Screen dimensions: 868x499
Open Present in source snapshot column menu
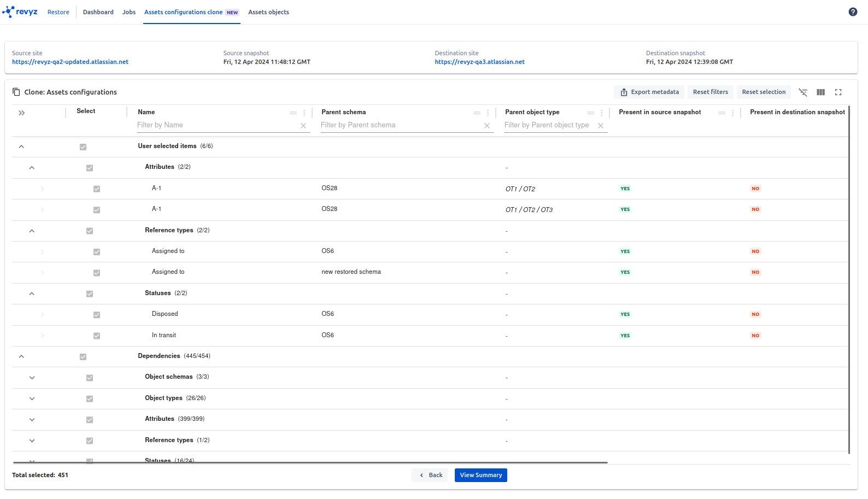tap(733, 113)
